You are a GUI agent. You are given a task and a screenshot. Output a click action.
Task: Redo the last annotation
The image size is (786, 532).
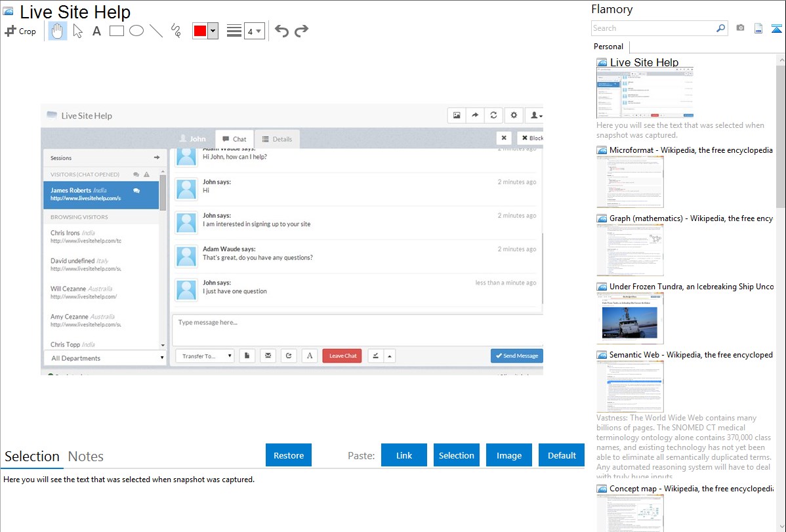[301, 31]
